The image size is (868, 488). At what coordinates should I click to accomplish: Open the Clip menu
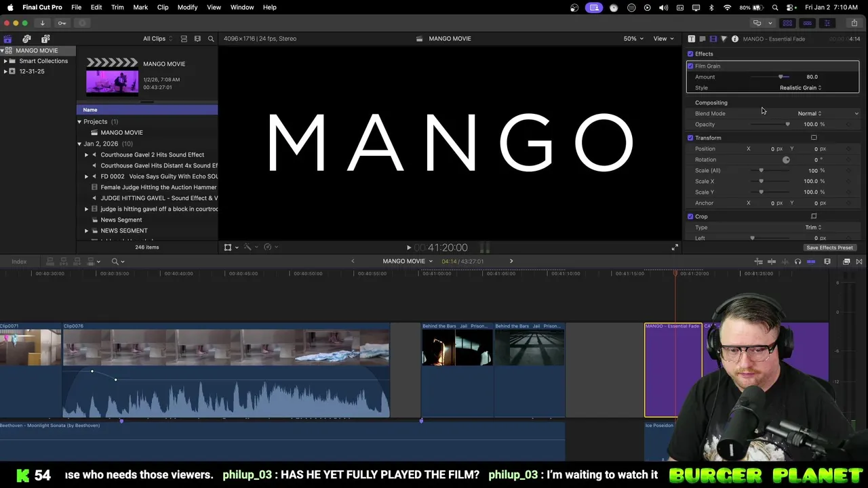pyautogui.click(x=163, y=7)
